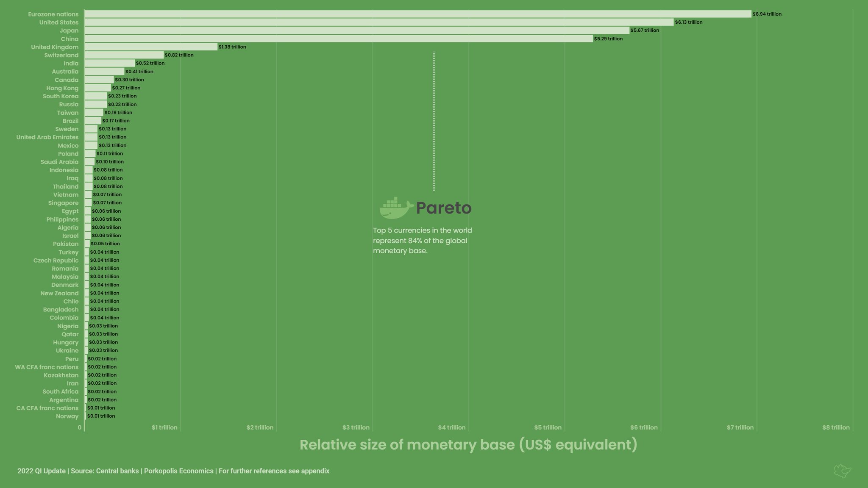The image size is (868, 488).
Task: Select the United Kingdom bar
Action: point(151,47)
